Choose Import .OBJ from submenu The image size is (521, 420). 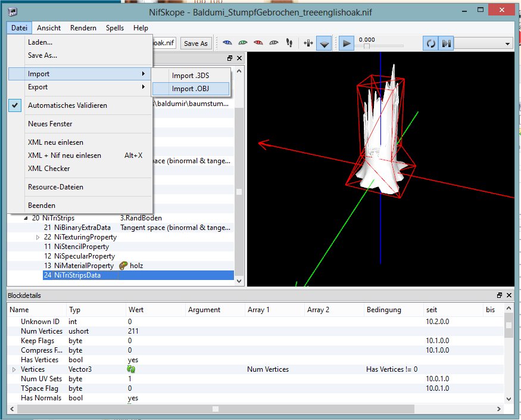pos(191,89)
